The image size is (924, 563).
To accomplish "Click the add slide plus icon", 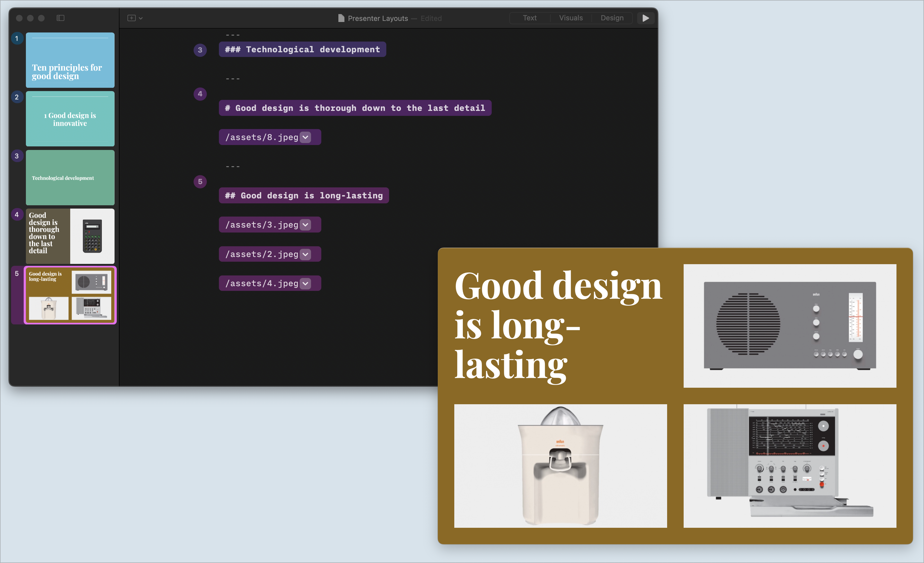I will (x=131, y=18).
